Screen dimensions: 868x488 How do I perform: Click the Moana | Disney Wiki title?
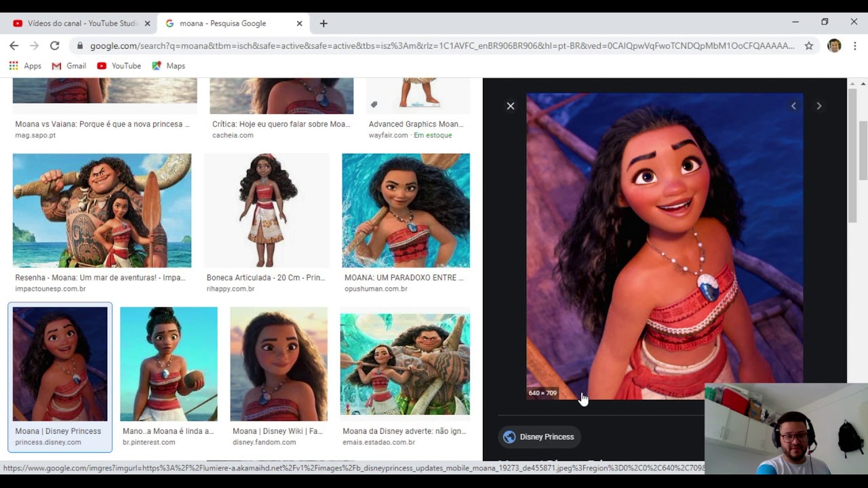[277, 431]
